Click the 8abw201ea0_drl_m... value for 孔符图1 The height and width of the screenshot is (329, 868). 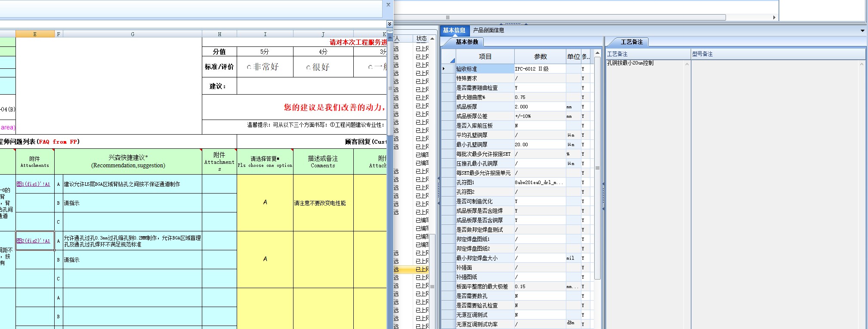coord(540,182)
